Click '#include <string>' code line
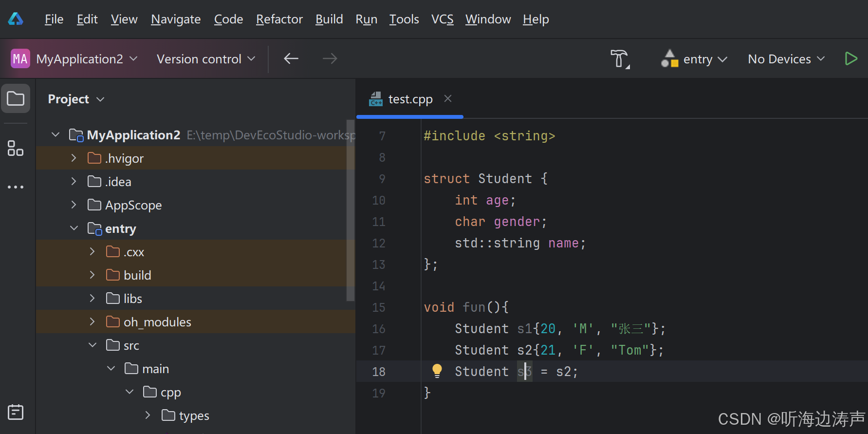Image resolution: width=868 pixels, height=434 pixels. click(x=489, y=136)
